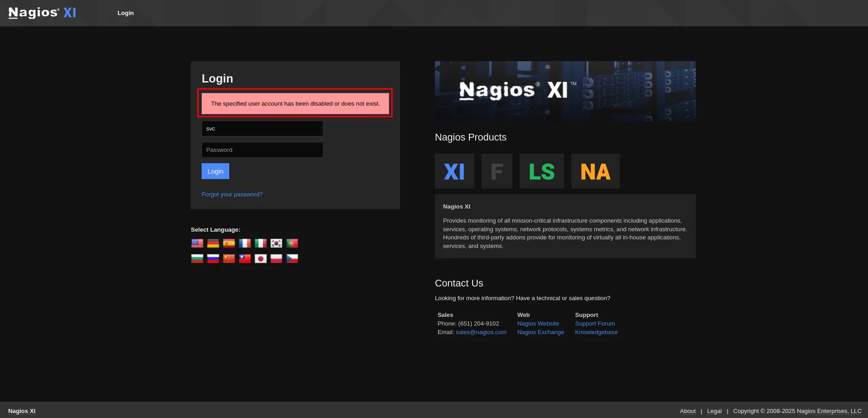868x418 pixels.
Task: Click the Nagios Products heading
Action: point(471,137)
